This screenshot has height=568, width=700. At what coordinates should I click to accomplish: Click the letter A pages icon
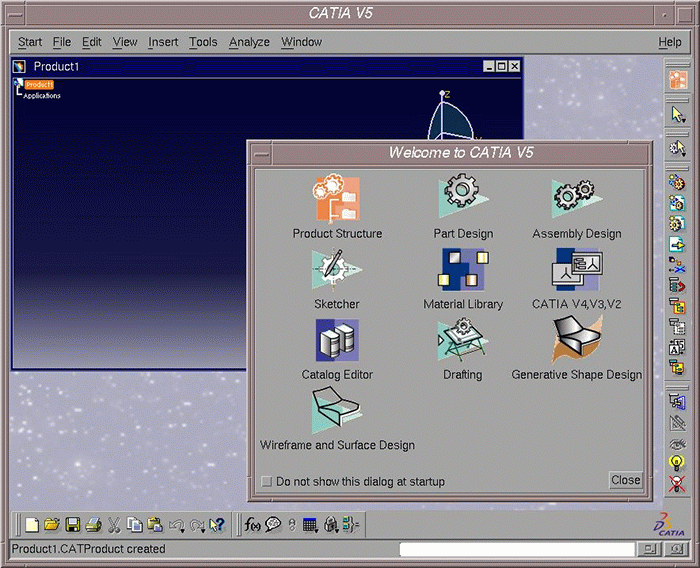pos(677,347)
